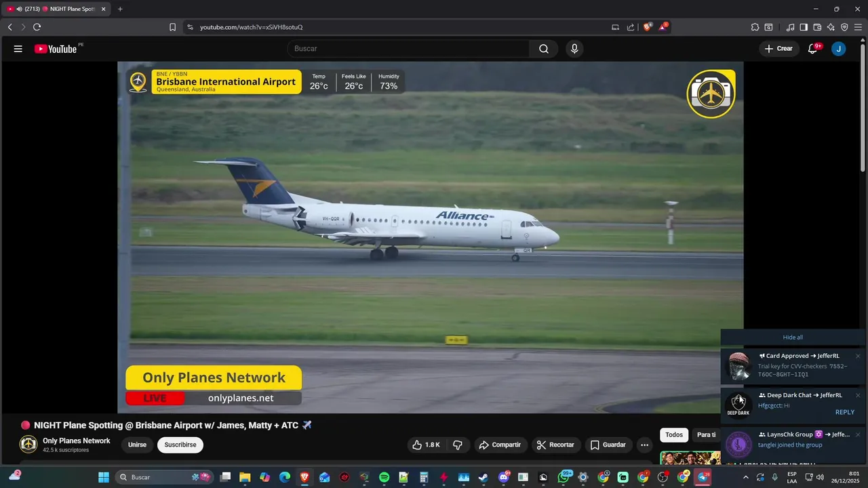Open Only Planes Network channel avatar

[x=28, y=445]
